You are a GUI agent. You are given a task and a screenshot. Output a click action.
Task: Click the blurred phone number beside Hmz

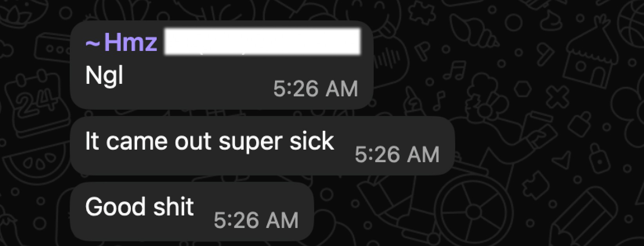tap(262, 42)
